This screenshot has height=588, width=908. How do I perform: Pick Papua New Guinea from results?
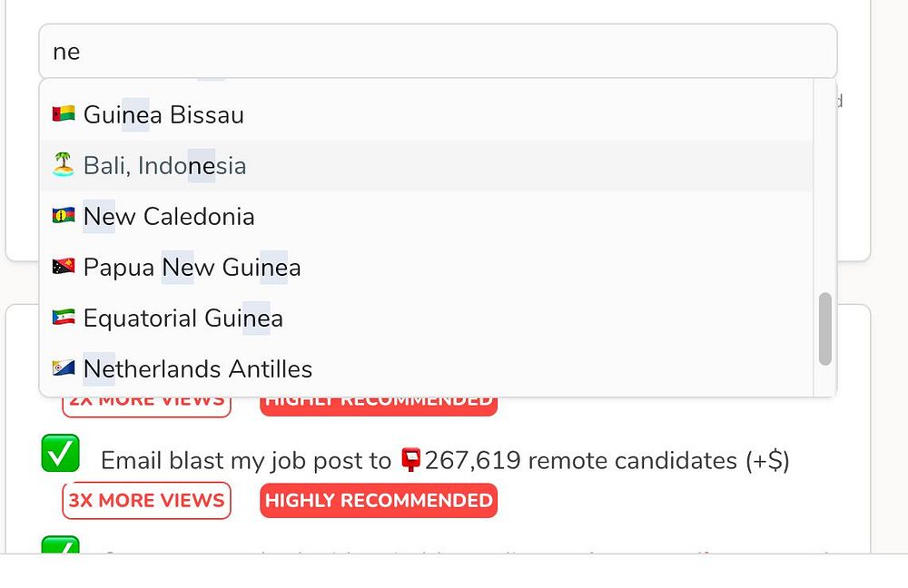tap(426, 268)
